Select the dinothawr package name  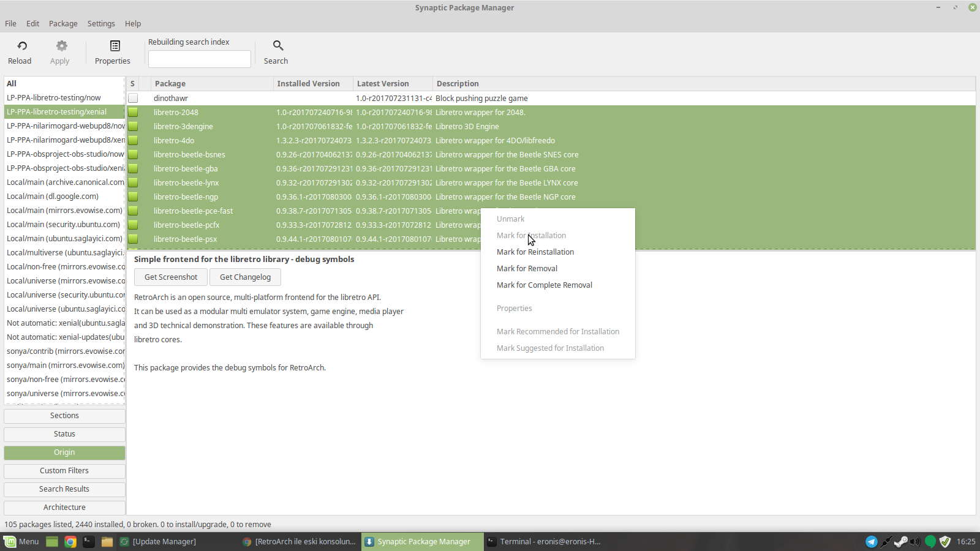click(x=171, y=98)
